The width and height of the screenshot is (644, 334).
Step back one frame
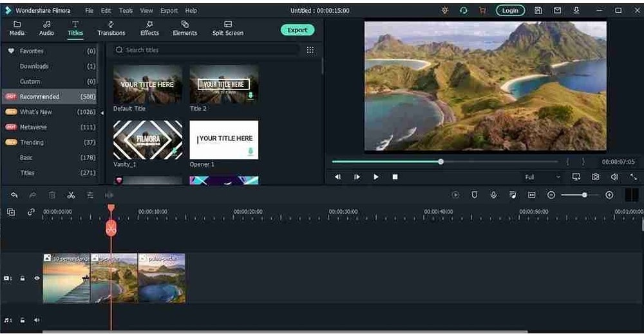[x=337, y=177]
